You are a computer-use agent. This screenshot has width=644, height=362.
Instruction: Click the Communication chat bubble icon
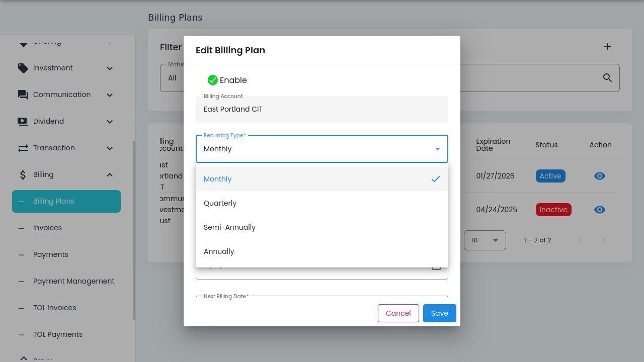[x=23, y=95]
